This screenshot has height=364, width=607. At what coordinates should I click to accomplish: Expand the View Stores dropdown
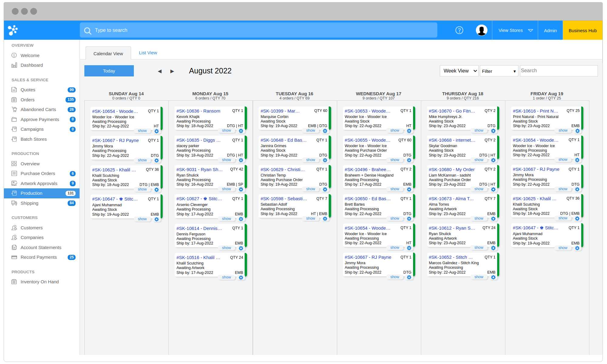[515, 30]
